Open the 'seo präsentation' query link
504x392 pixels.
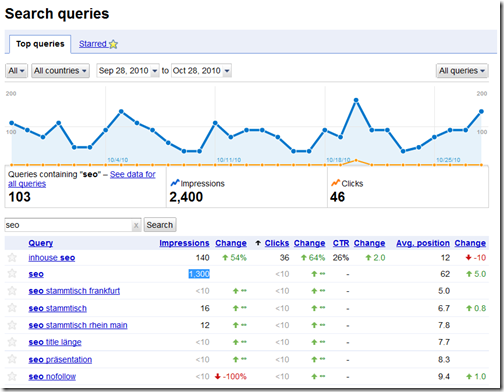(60, 360)
